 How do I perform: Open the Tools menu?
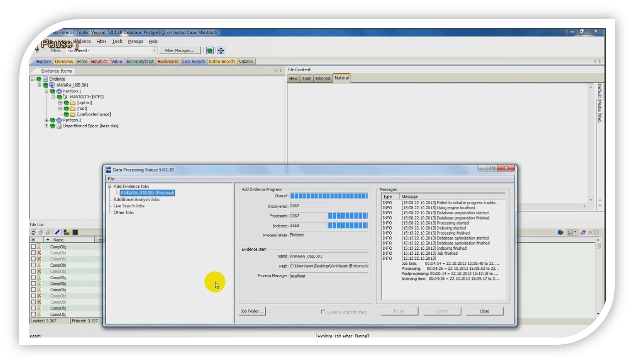click(117, 42)
